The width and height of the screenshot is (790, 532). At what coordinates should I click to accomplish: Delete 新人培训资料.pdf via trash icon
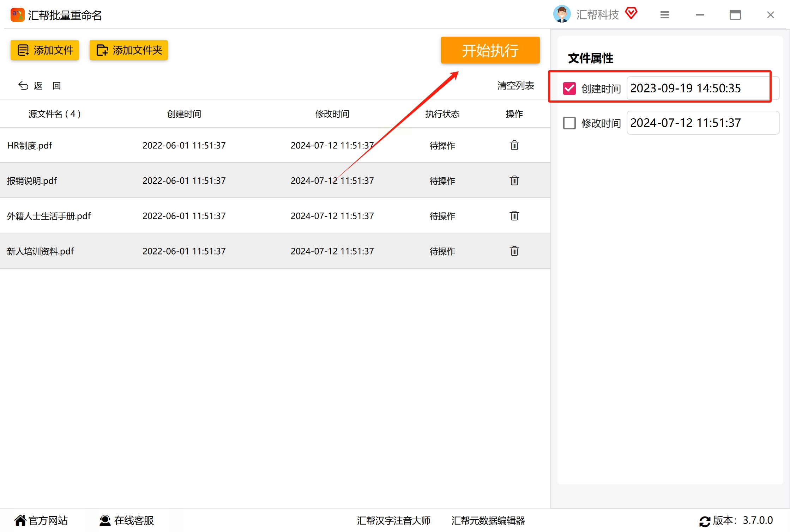[x=514, y=251]
